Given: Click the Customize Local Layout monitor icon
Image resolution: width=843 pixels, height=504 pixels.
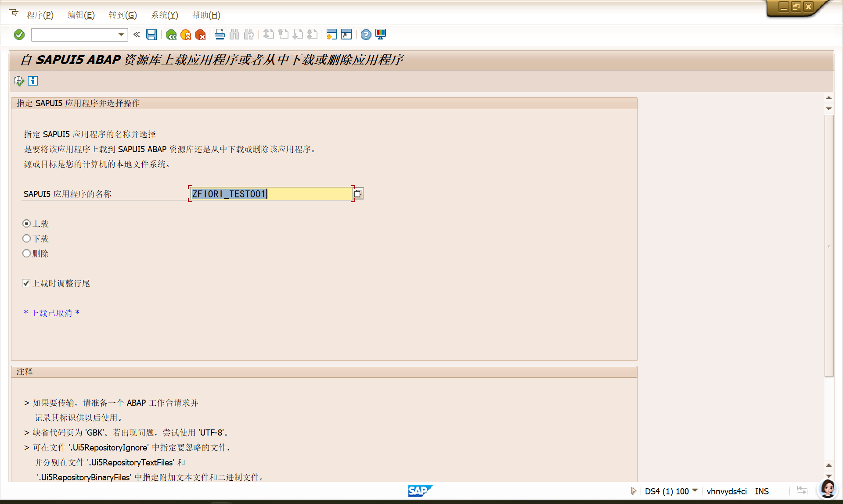Looking at the screenshot, I should point(381,35).
